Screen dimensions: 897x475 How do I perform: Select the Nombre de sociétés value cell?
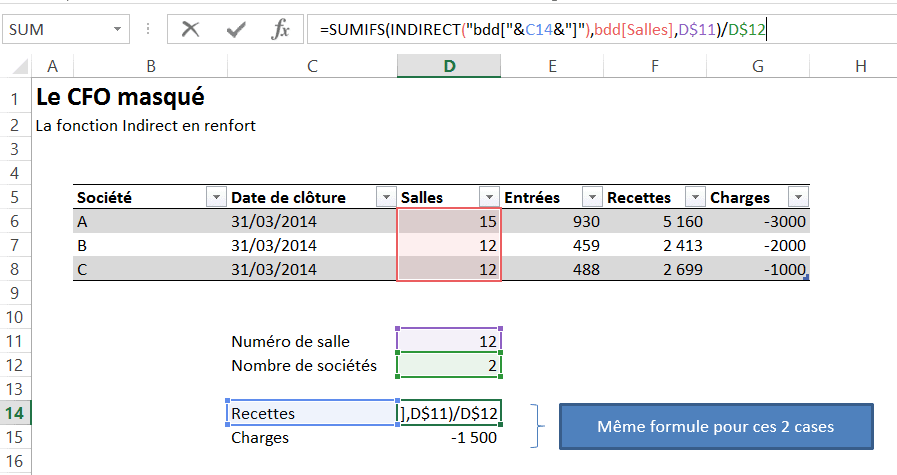click(449, 365)
